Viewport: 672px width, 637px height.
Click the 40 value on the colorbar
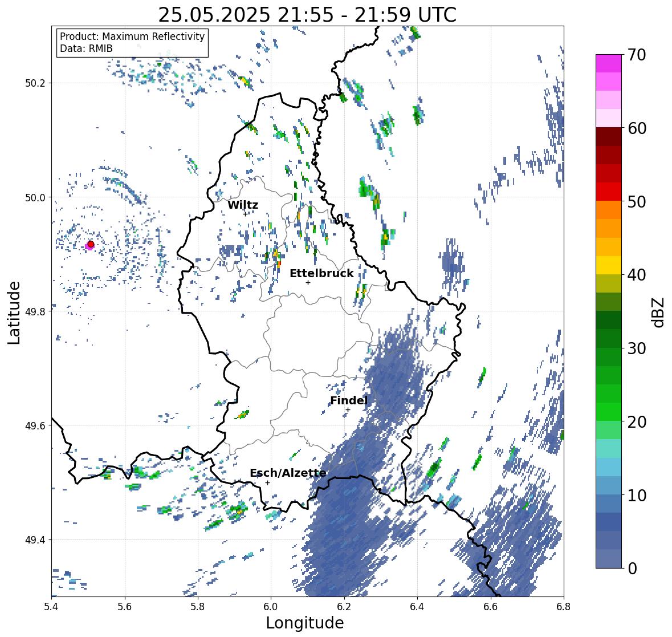[637, 275]
